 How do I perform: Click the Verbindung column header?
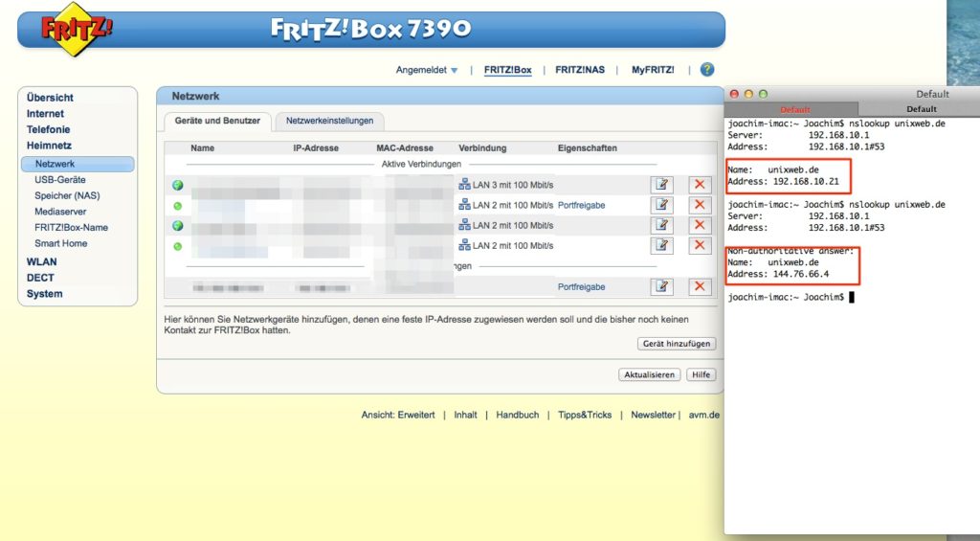coord(482,148)
